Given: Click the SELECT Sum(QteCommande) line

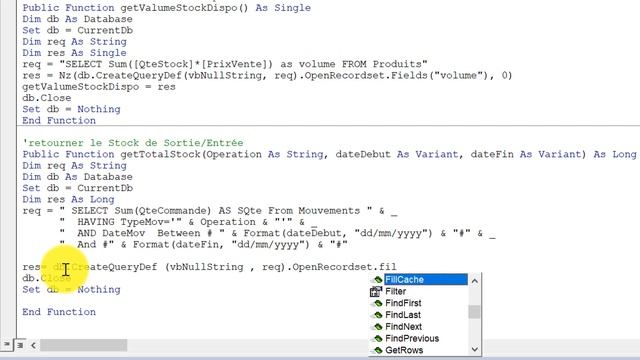Looking at the screenshot, I should pyautogui.click(x=210, y=211).
